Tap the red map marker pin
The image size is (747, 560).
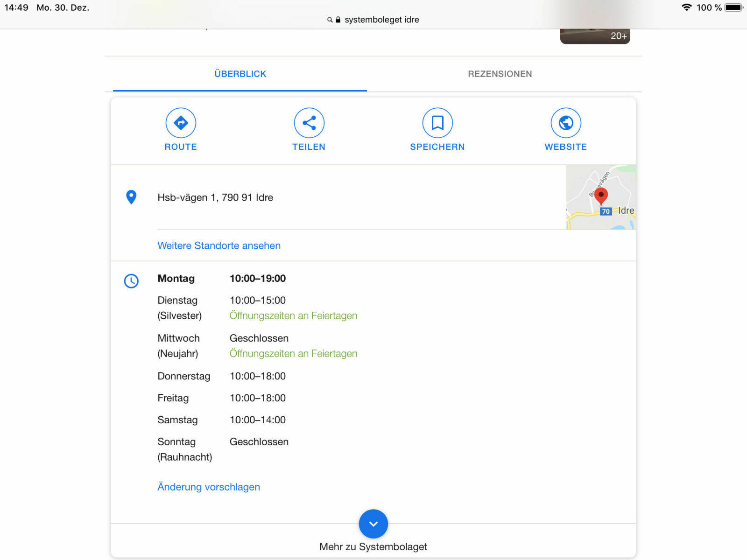click(x=601, y=195)
